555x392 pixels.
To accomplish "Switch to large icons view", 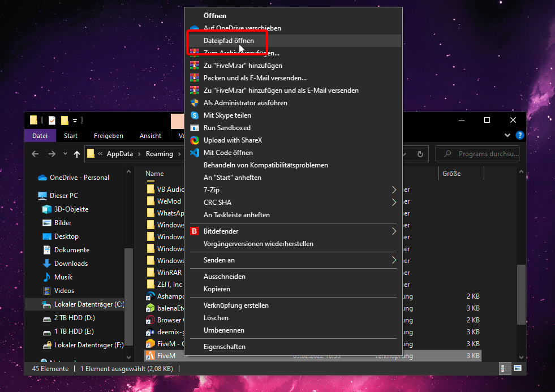I will point(517,369).
